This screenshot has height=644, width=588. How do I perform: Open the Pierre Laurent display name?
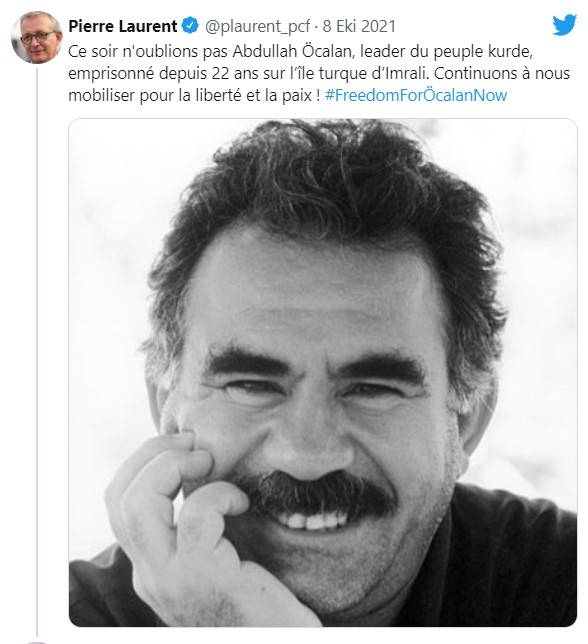click(122, 26)
